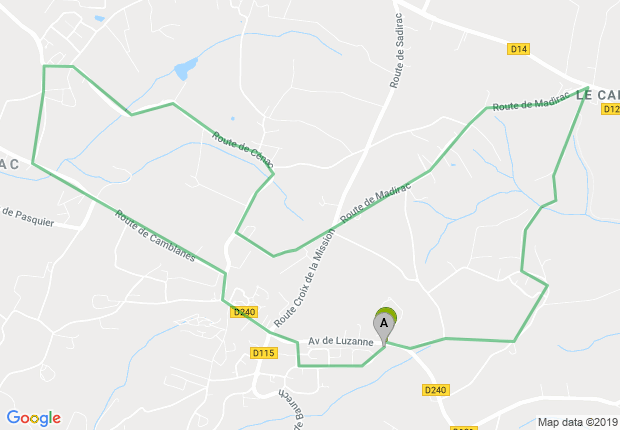Click the Av de Luzanne label
The image size is (620, 430).
[x=341, y=341]
